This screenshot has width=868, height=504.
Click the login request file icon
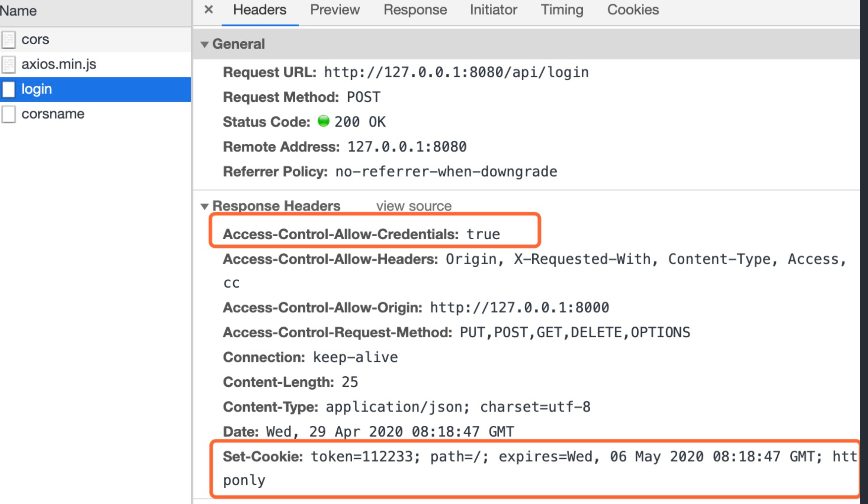(x=9, y=89)
